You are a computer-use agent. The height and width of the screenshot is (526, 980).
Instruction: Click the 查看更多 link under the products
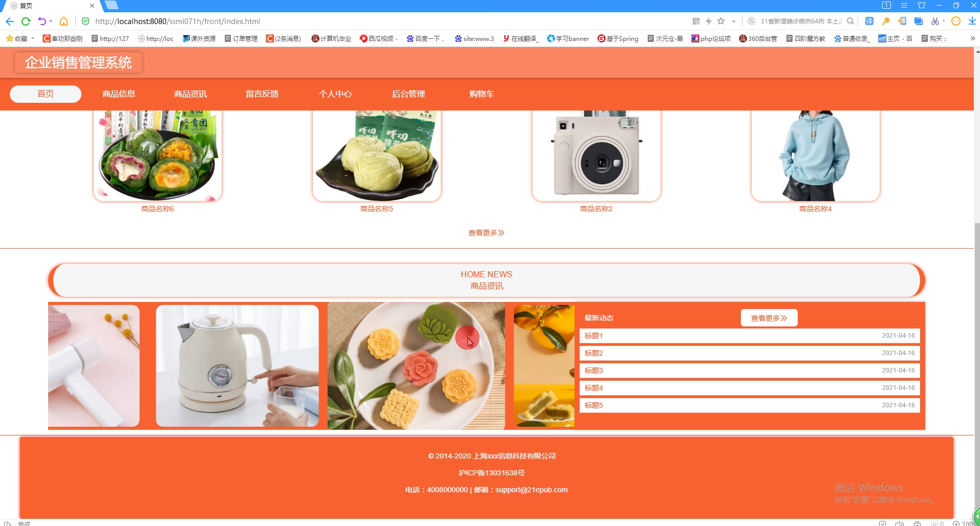pos(486,233)
